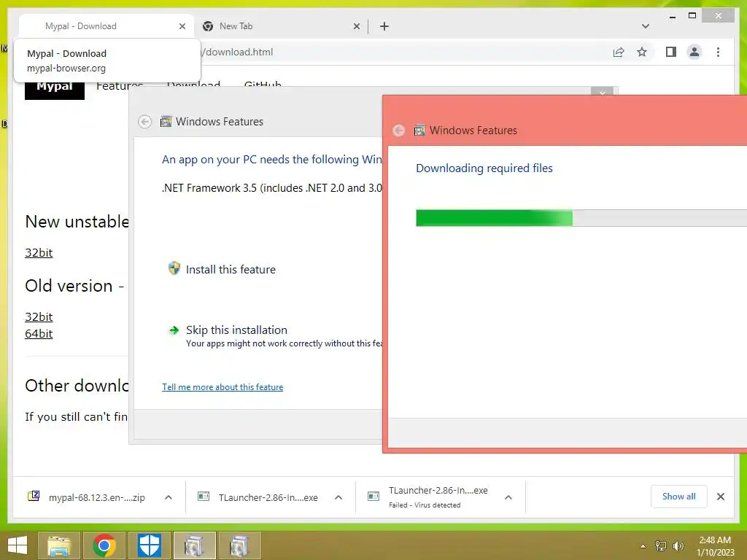
Task: Expand the tab search chevron
Action: pyautogui.click(x=645, y=26)
